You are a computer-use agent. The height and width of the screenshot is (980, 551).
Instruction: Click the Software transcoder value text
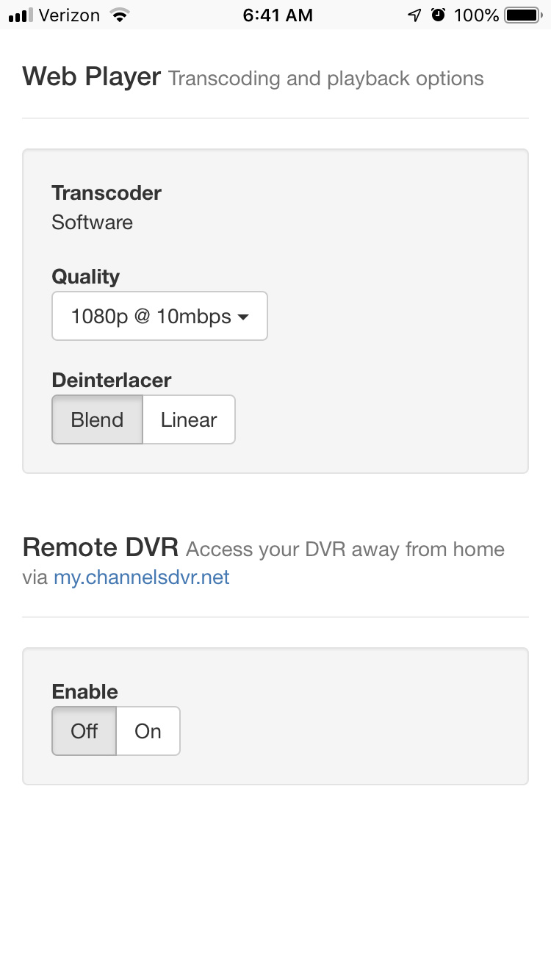pyautogui.click(x=93, y=223)
